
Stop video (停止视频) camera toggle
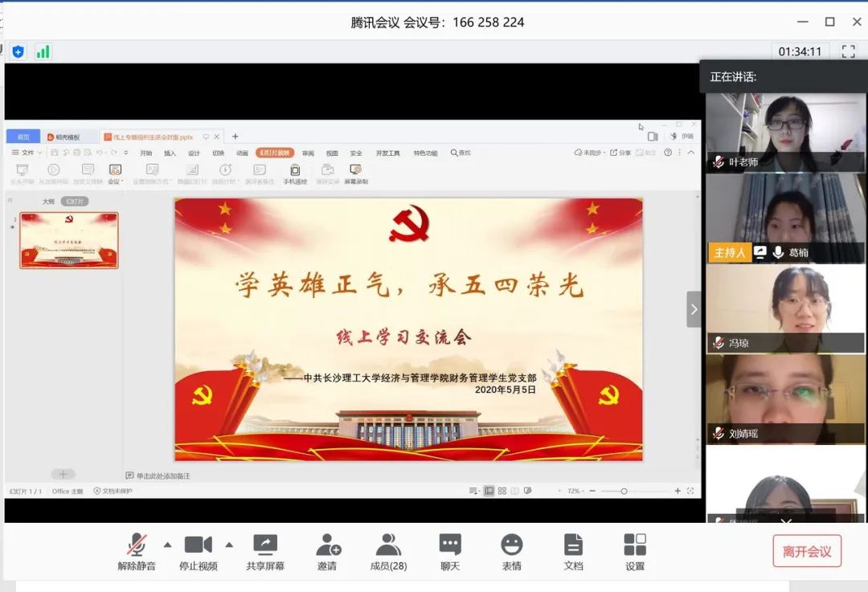(x=198, y=545)
